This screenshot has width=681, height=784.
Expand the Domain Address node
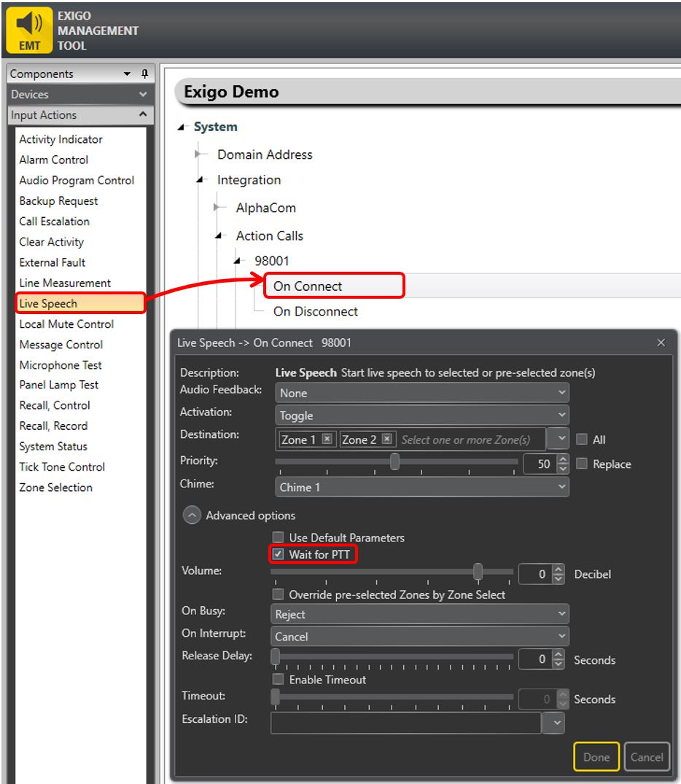(x=198, y=154)
